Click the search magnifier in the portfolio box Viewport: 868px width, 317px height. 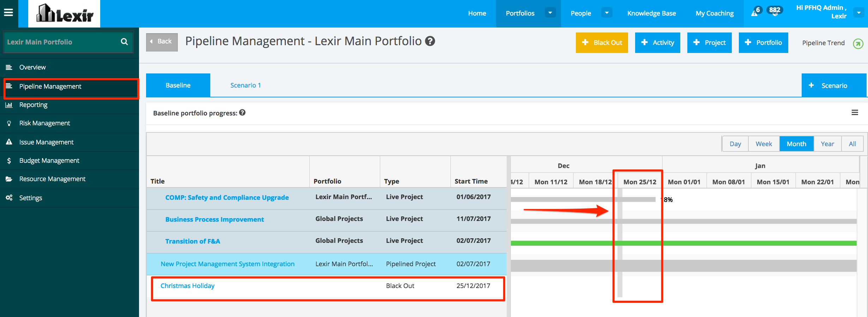[124, 42]
